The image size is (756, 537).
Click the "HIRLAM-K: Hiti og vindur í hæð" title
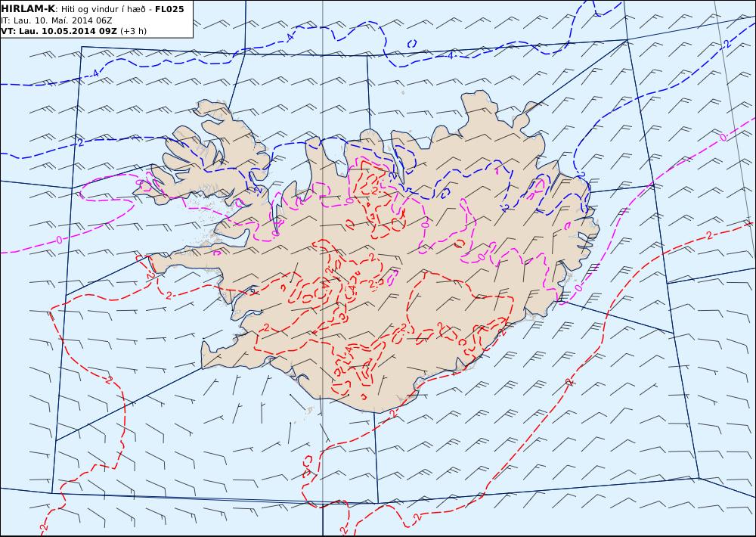click(x=76, y=9)
